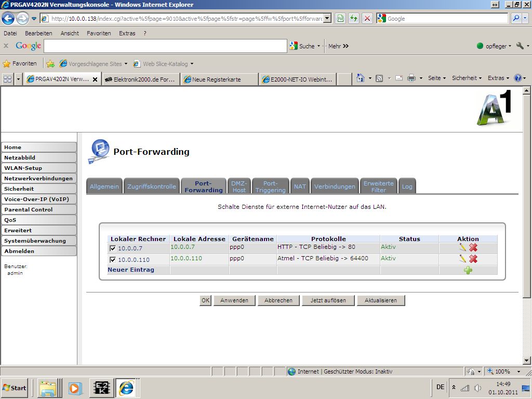
Task: Toggle the 10.0.0.110 forwarding checkbox
Action: click(x=113, y=260)
